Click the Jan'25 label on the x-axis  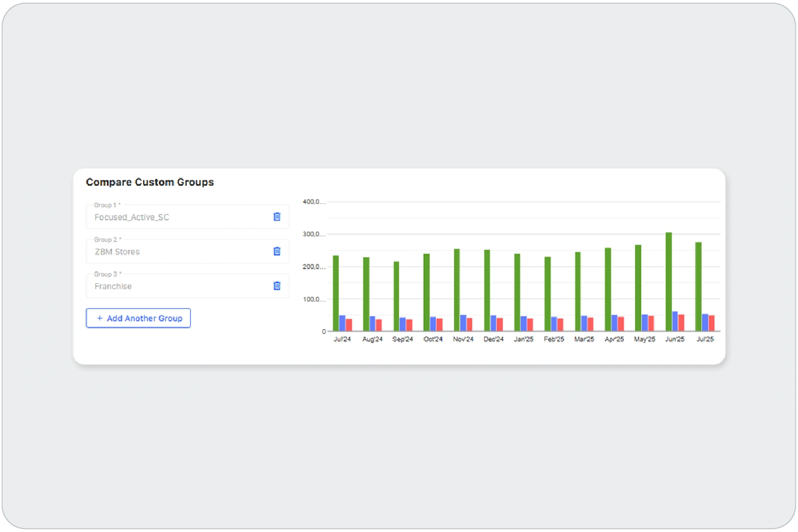pos(523,340)
